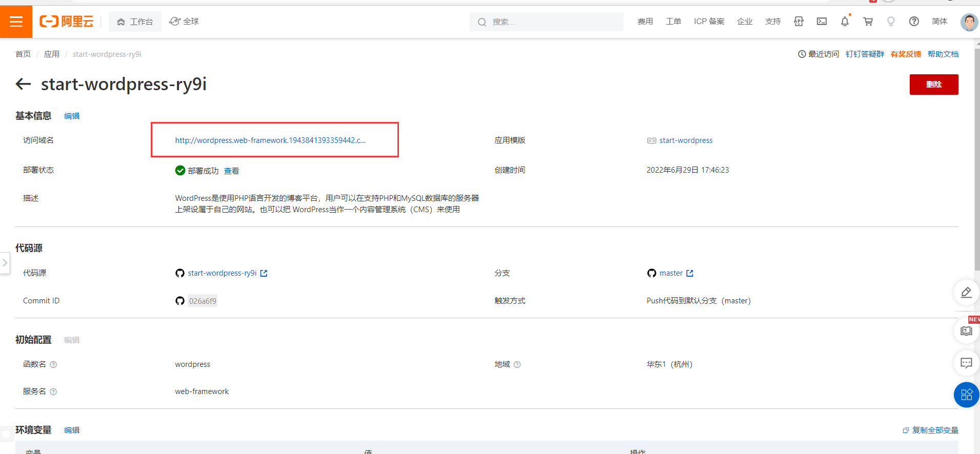Screen dimensions: 980x454
Task: Open the 支持 menu
Action: pyautogui.click(x=773, y=22)
